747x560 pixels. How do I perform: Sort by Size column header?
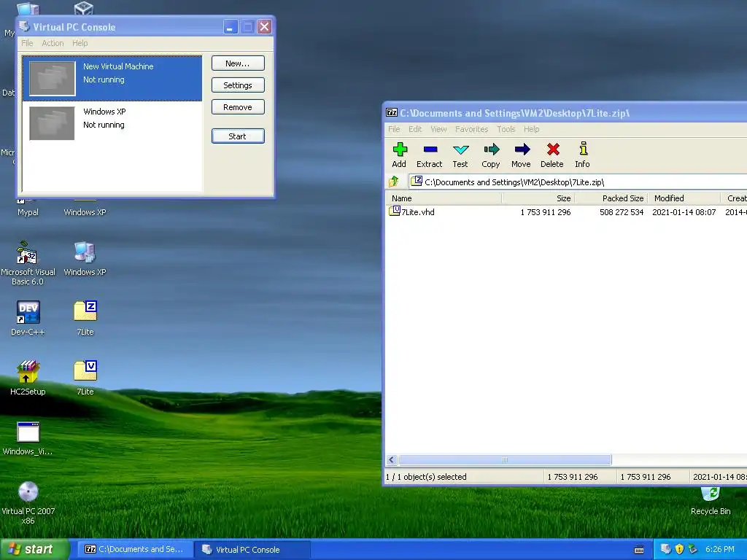(x=538, y=198)
